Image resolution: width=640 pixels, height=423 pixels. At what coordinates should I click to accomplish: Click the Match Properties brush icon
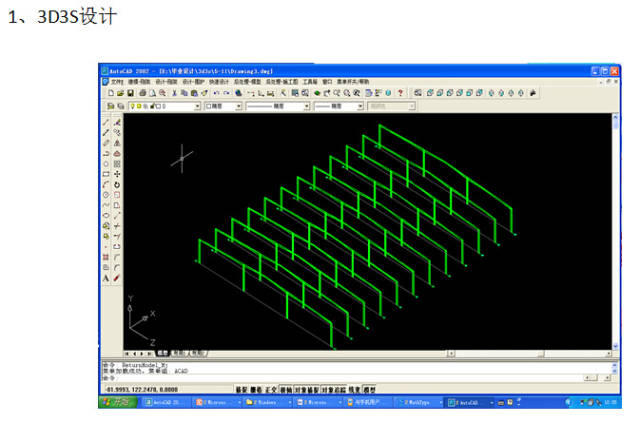click(204, 94)
